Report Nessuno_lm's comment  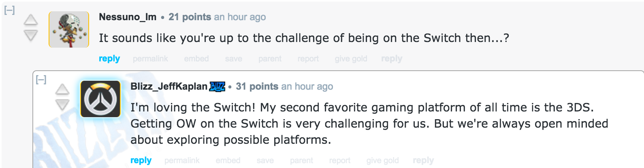point(308,59)
